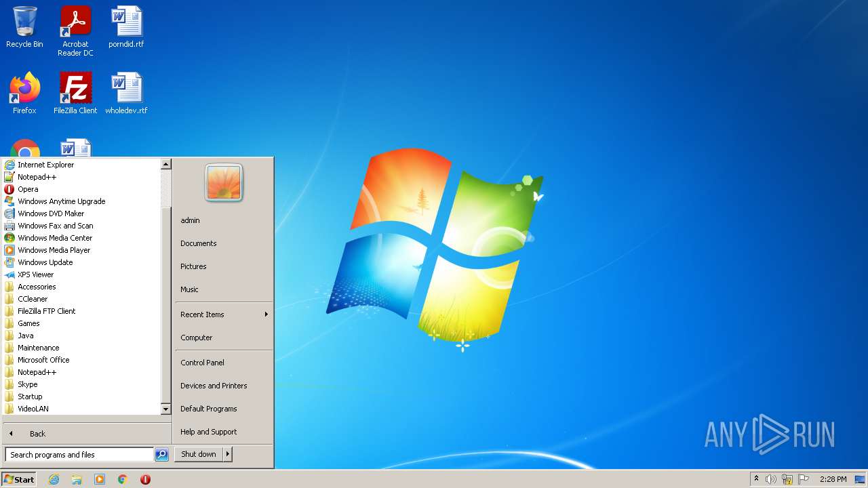Expand the Games folder
Viewport: 868px width, 488px height.
point(81,323)
